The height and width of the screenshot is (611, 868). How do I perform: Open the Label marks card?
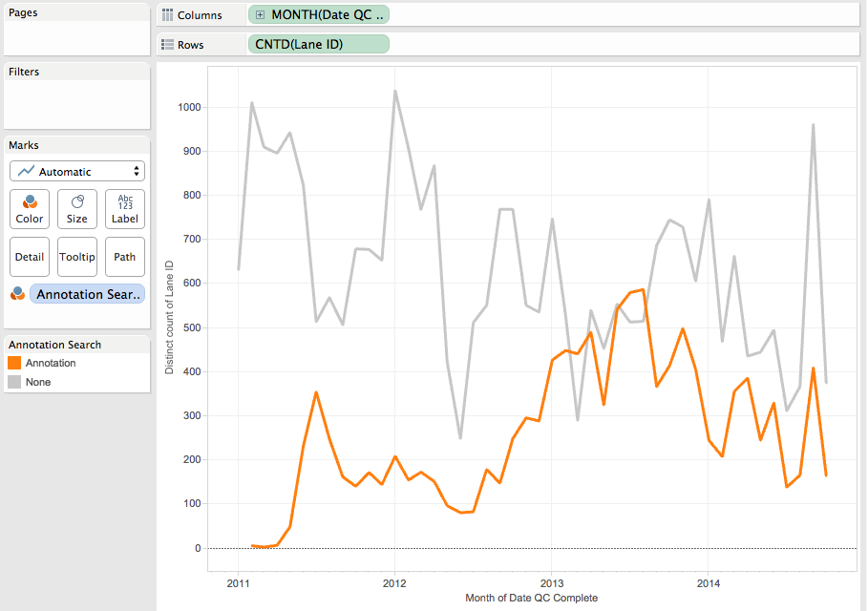(124, 209)
